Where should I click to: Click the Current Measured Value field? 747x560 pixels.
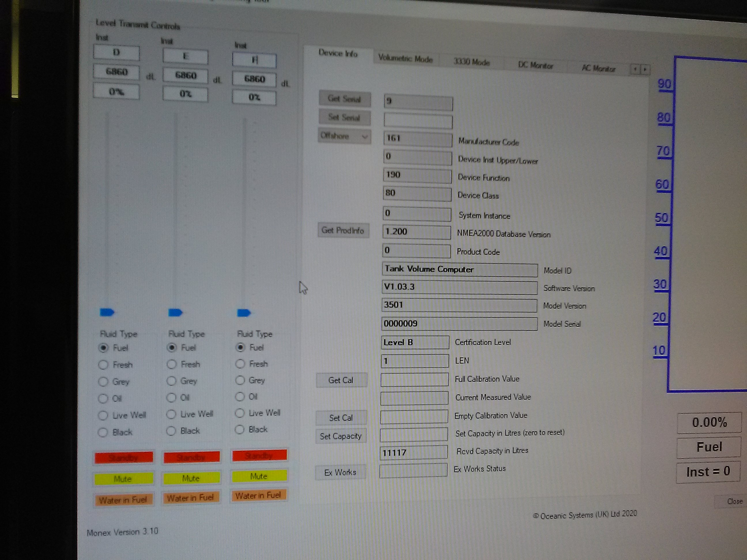point(414,398)
